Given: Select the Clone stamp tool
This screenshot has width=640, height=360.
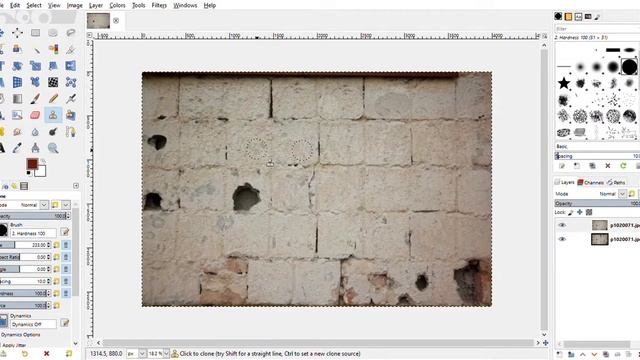Looking at the screenshot, I should coord(53,116).
